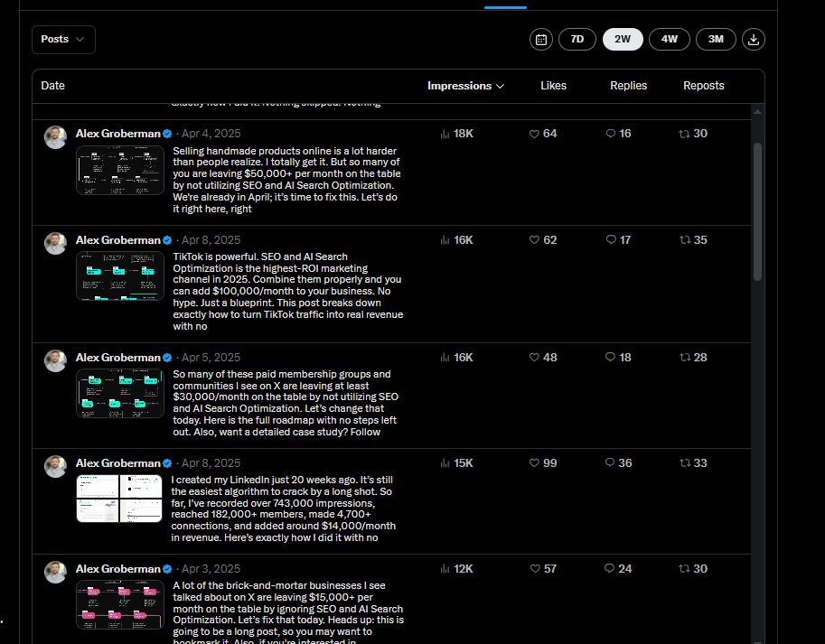Image resolution: width=825 pixels, height=644 pixels.
Task: Click verified badge on Apr 4 post
Action: 167,134
